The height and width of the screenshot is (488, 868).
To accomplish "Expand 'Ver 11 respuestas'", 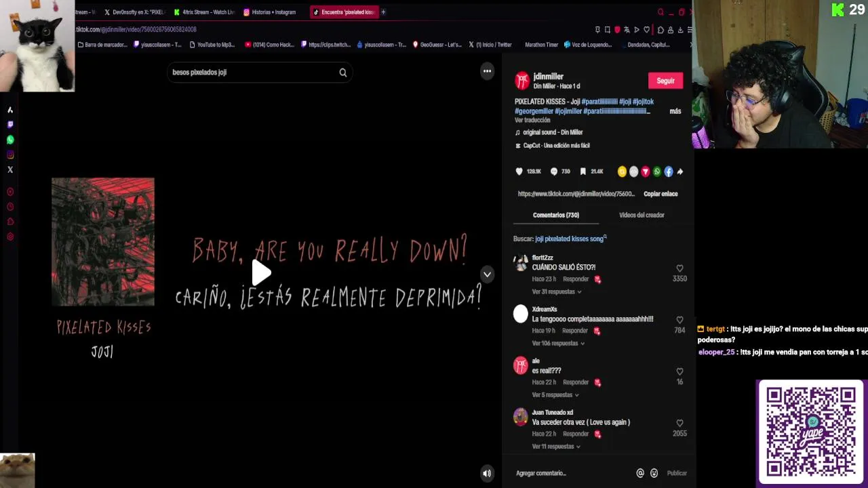I will click(x=557, y=447).
